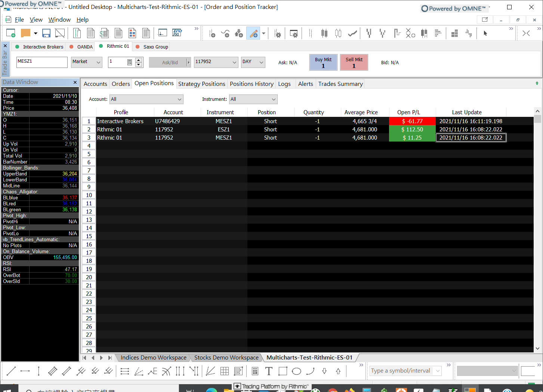Open the View menu
543x392 pixels.
pyautogui.click(x=36, y=20)
